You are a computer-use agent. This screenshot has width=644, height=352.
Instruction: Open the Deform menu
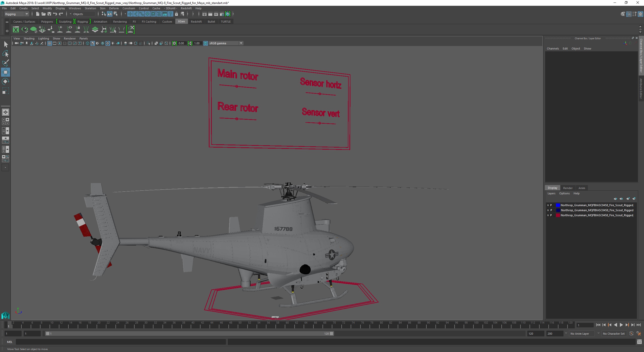[114, 8]
